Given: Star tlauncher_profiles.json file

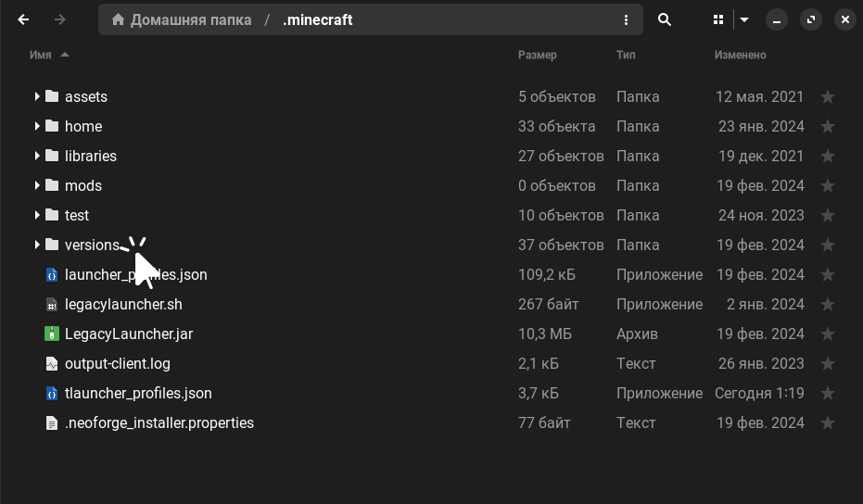Looking at the screenshot, I should point(827,394).
